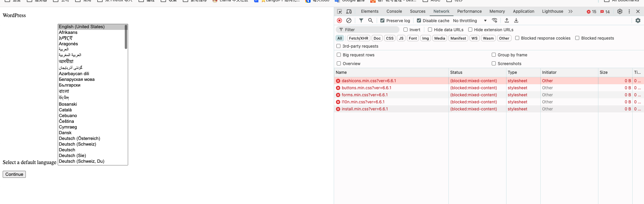Click the error icon beside buttons.min.css
Image resolution: width=644 pixels, height=204 pixels.
pos(338,88)
